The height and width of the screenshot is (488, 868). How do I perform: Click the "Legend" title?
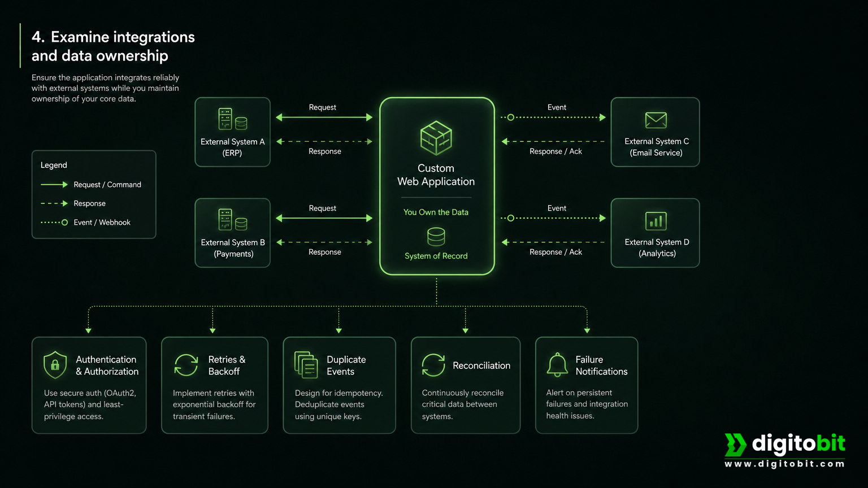click(x=54, y=165)
